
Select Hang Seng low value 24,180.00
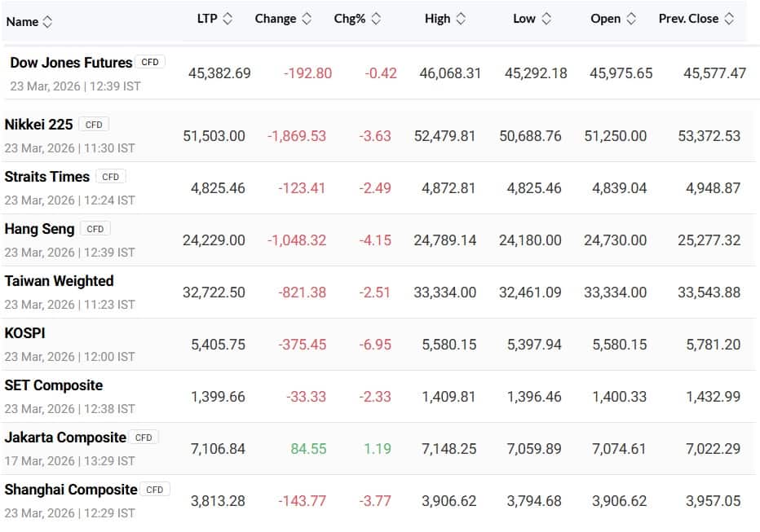pyautogui.click(x=530, y=240)
